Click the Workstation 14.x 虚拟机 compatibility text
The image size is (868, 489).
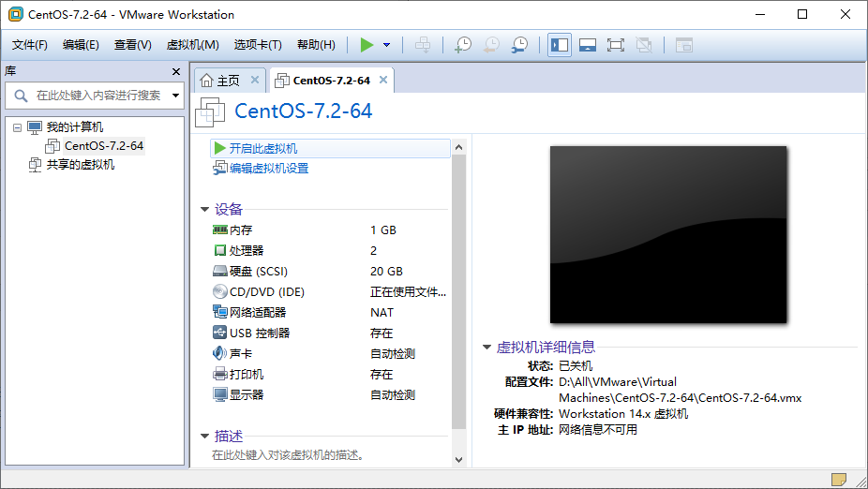click(x=623, y=414)
